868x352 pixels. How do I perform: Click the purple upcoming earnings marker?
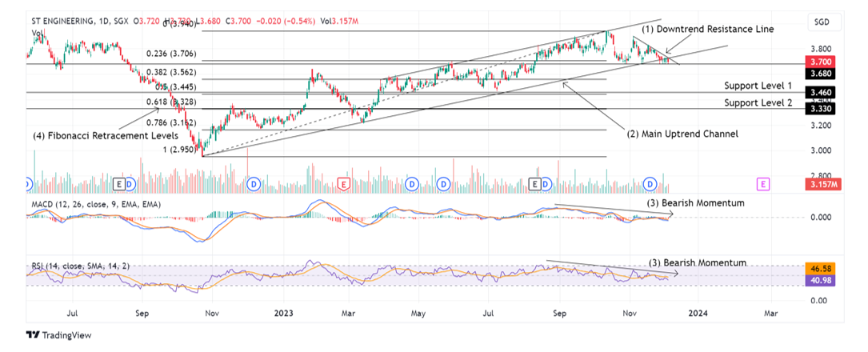(763, 183)
